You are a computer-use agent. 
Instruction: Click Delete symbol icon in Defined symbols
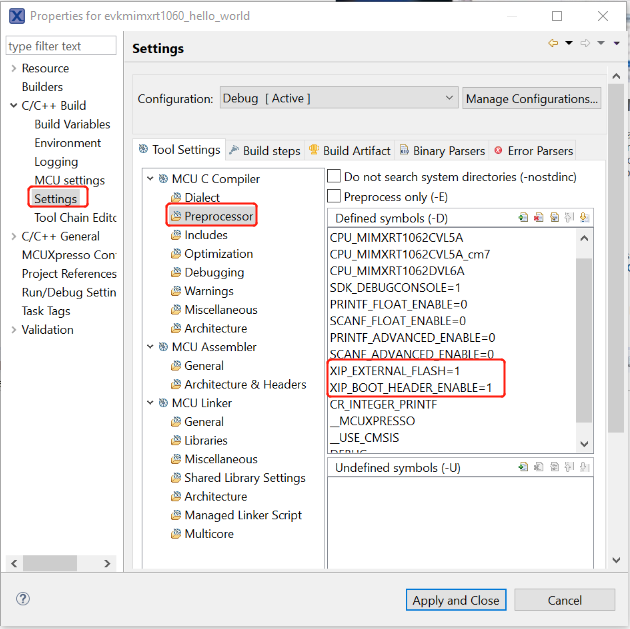click(x=538, y=218)
